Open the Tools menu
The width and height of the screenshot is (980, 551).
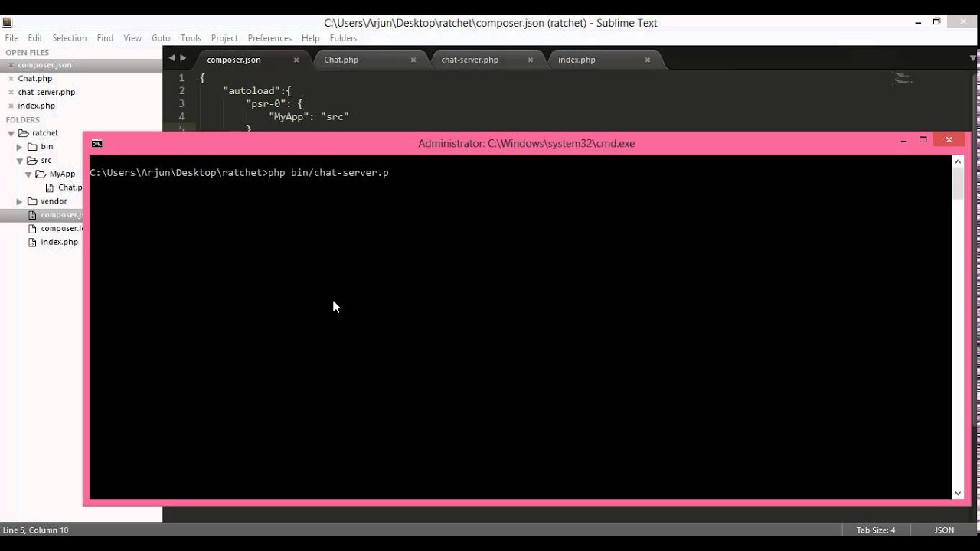click(x=191, y=38)
